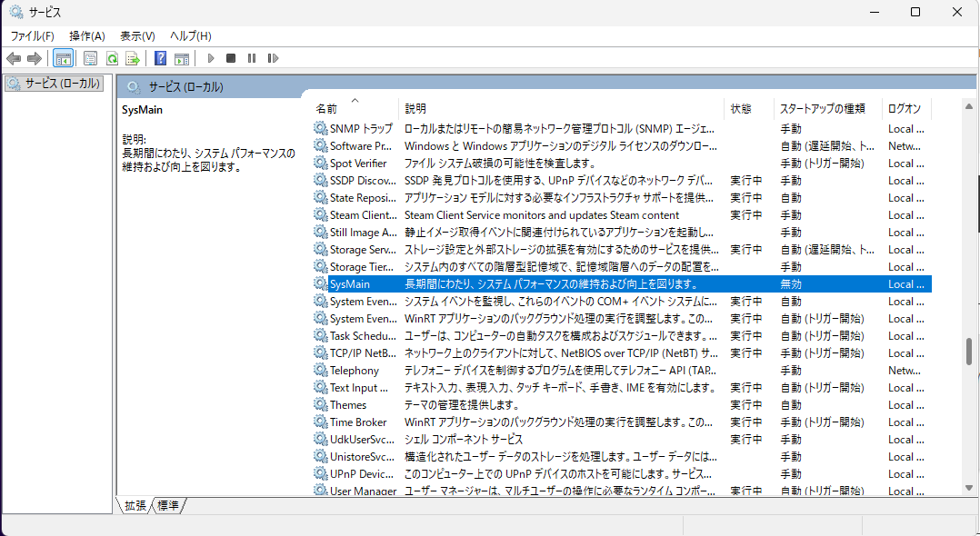This screenshot has width=980, height=536.
Task: Open the 操作(A) menu
Action: tap(87, 35)
